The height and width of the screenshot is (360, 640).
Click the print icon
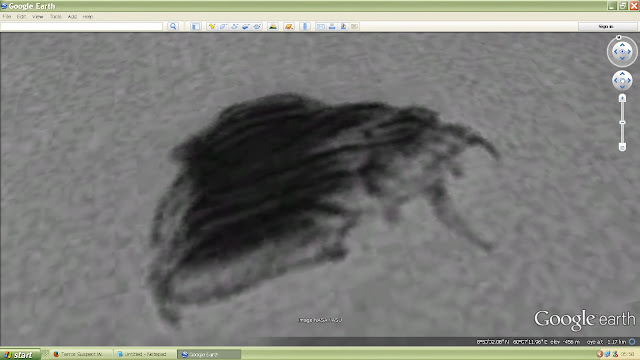[332, 27]
